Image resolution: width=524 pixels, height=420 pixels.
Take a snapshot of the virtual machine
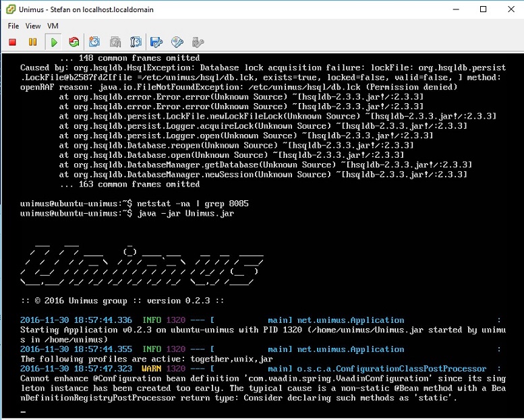coord(94,42)
